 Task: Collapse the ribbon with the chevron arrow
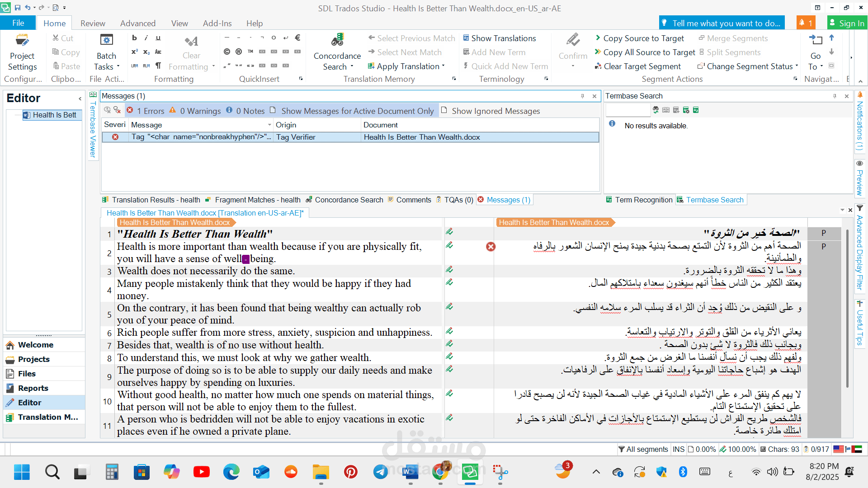860,81
